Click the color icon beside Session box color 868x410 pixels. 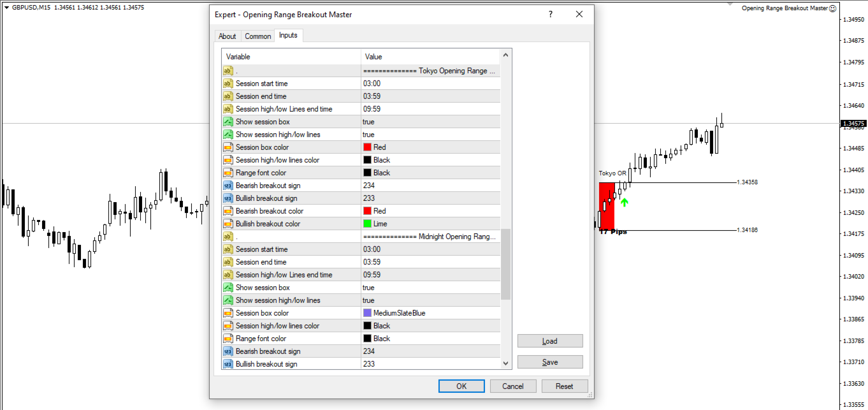coord(228,147)
